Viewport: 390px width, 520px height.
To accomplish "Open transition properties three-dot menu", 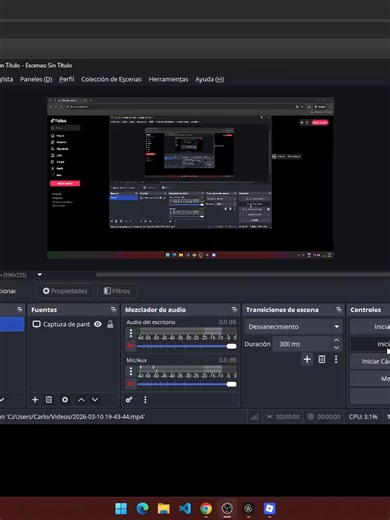I will point(336,359).
